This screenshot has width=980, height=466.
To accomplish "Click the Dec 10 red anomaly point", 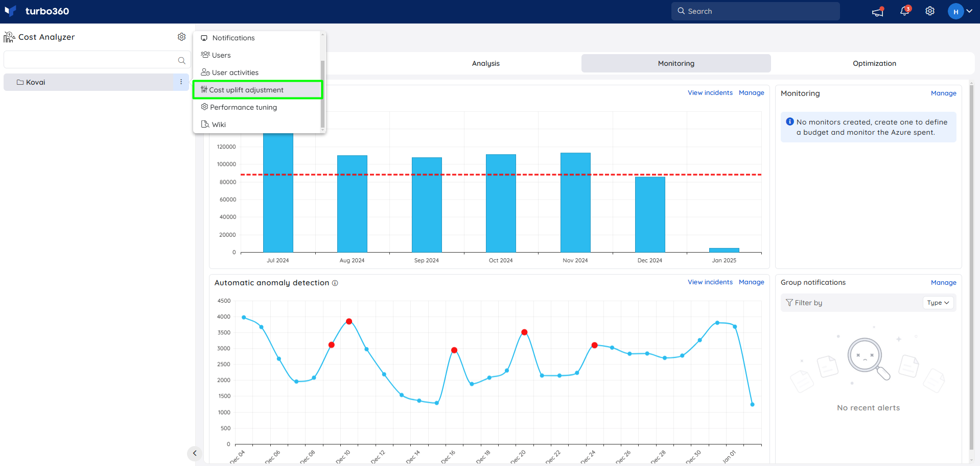I will [349, 322].
